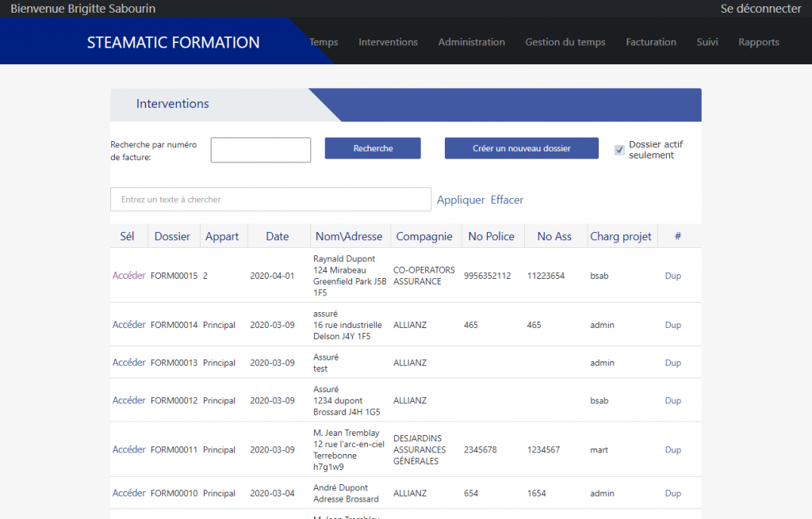Screen dimensions: 812x519
Task: Click the FORM00014 dossier number
Action: click(x=174, y=325)
